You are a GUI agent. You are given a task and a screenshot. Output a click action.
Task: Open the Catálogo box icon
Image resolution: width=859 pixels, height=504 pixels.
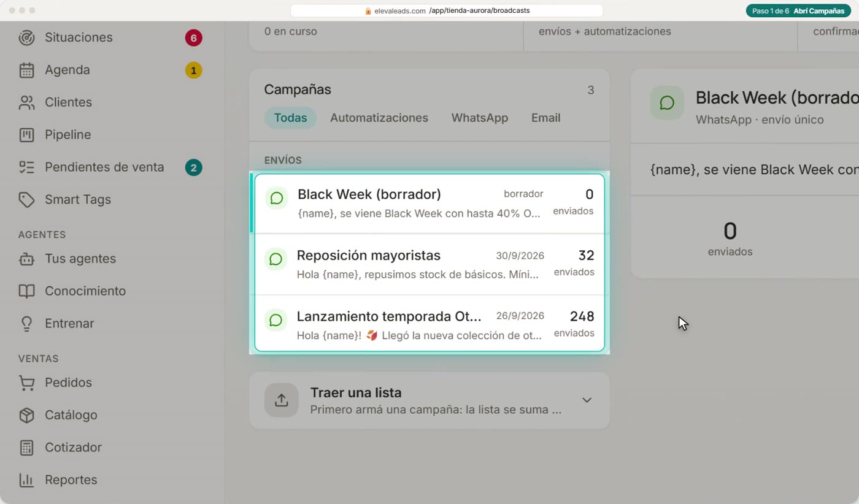click(x=26, y=415)
